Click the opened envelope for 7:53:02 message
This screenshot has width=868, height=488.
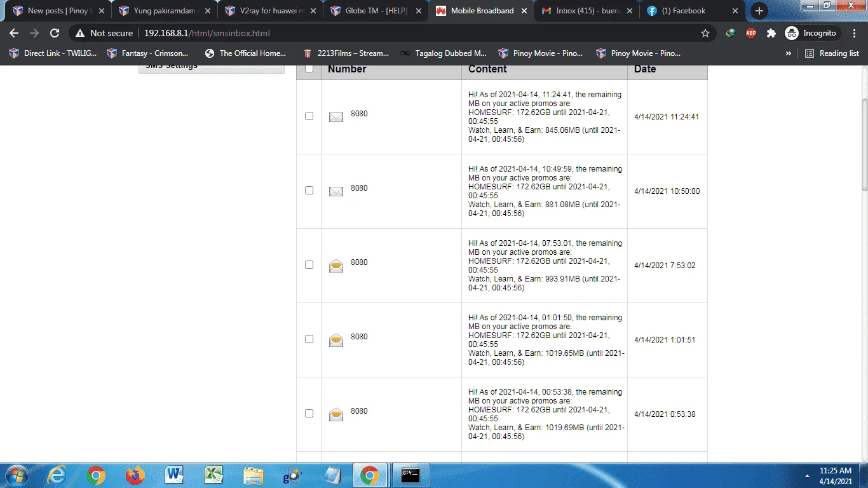point(336,266)
